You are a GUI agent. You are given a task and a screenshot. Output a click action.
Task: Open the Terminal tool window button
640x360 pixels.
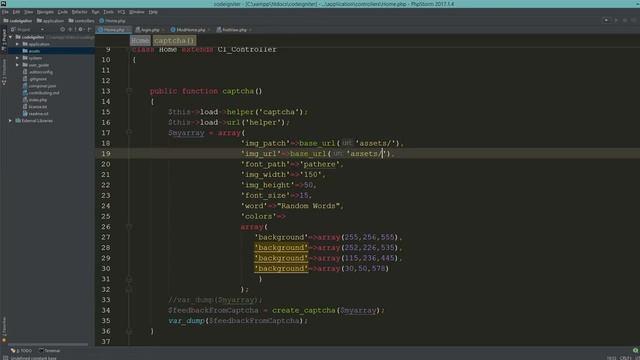point(49,351)
